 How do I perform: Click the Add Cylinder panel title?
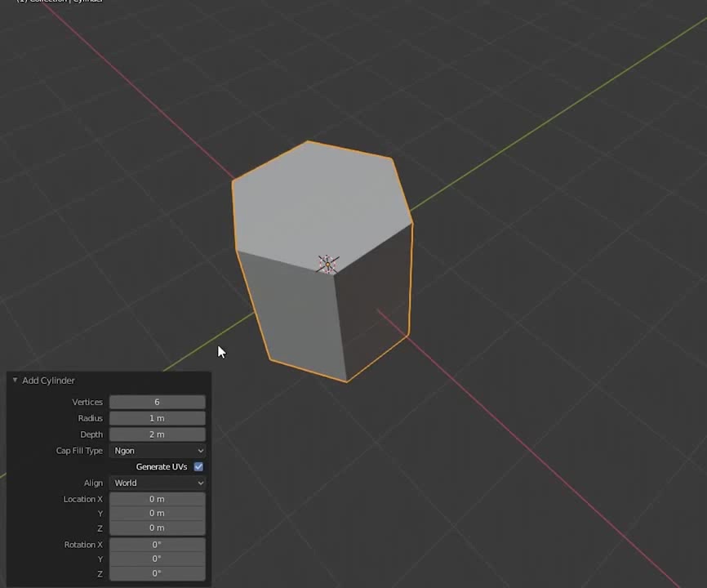(x=48, y=381)
